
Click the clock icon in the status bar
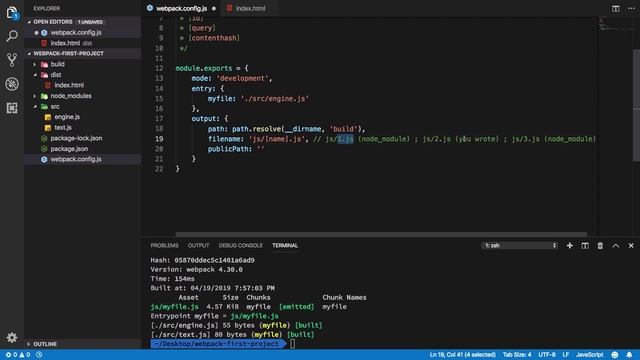pos(39,355)
